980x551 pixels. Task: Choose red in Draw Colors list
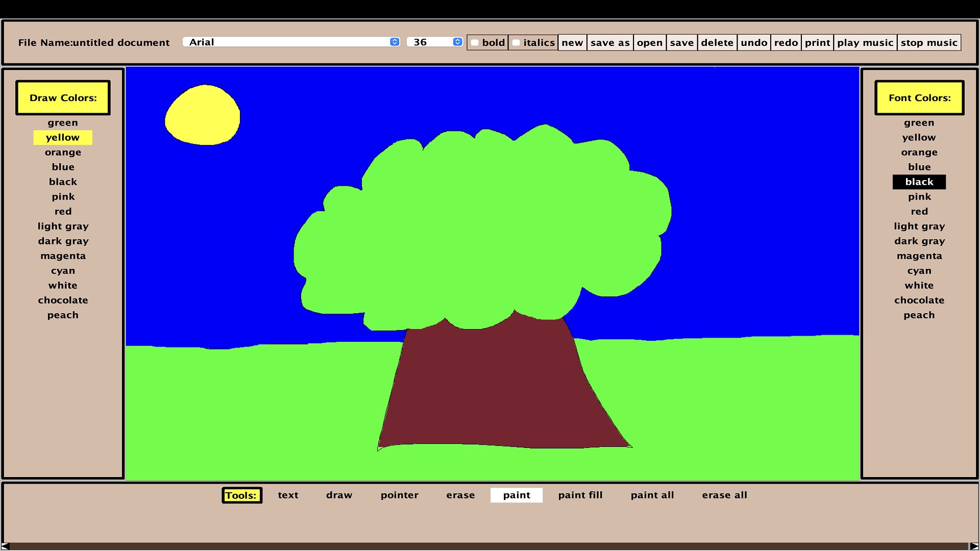[63, 211]
